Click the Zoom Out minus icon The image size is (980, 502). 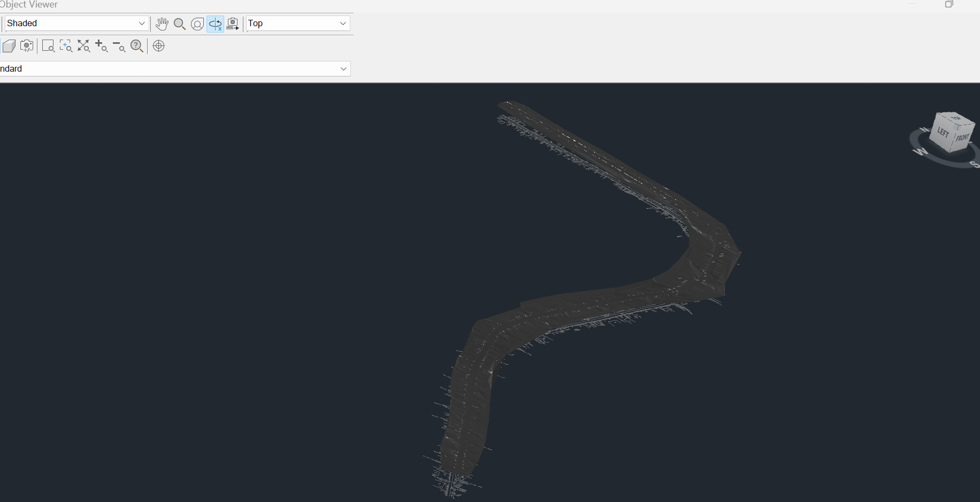click(x=119, y=46)
